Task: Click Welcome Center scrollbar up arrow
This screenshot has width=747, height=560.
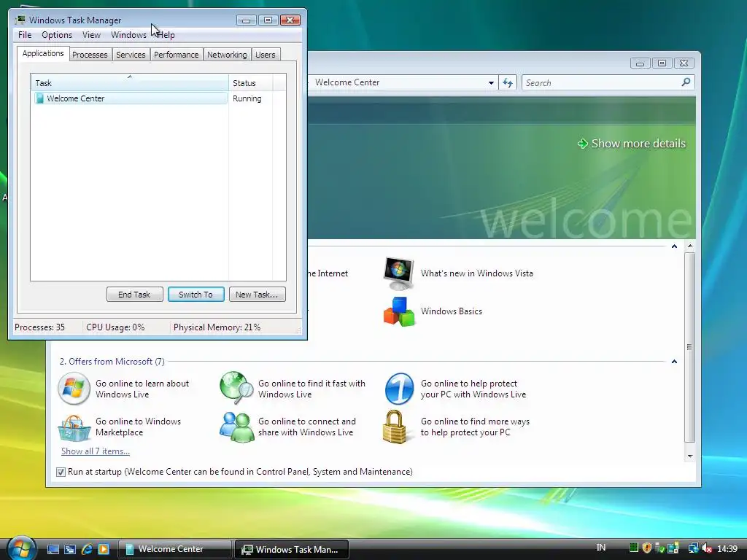Action: pyautogui.click(x=690, y=246)
